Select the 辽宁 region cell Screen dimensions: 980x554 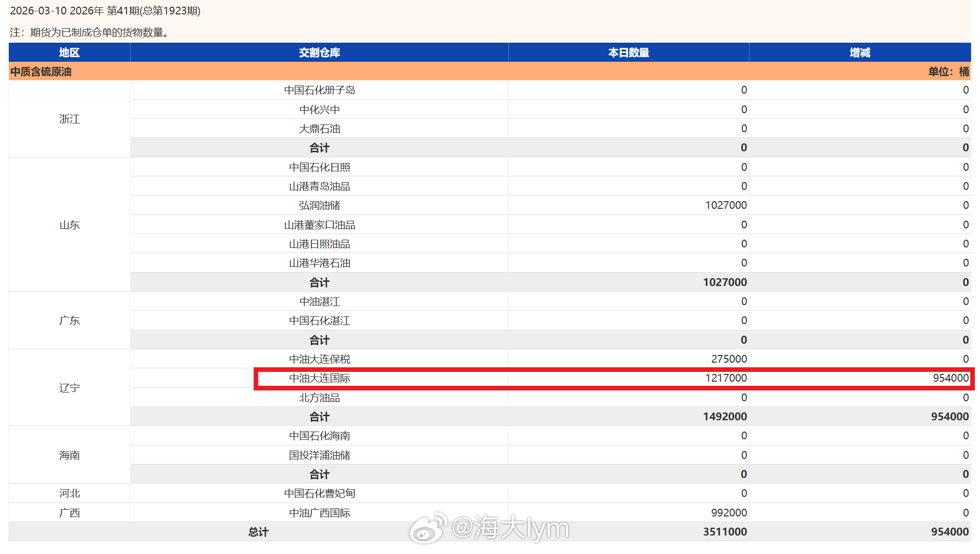pyautogui.click(x=69, y=387)
